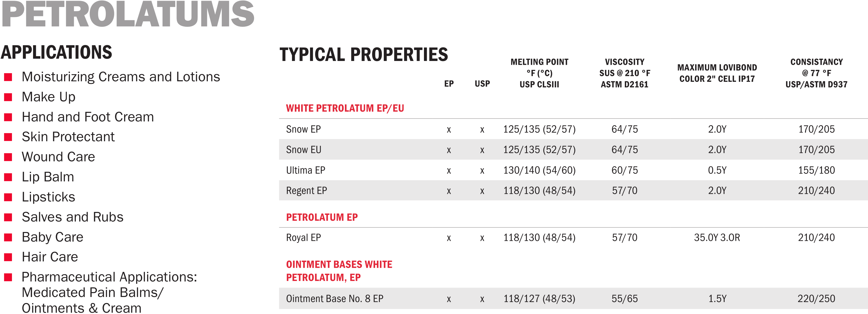The image size is (868, 314).
Task: Click the red bullet next to Baby Care
Action: (8, 237)
